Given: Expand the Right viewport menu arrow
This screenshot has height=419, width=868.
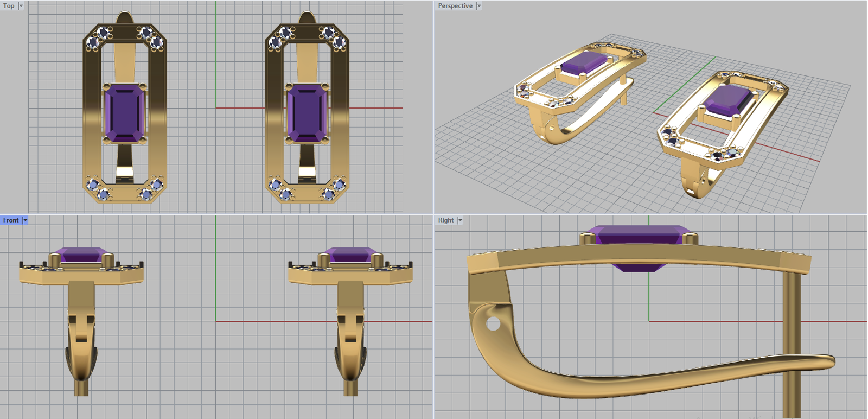Looking at the screenshot, I should pyautogui.click(x=460, y=220).
